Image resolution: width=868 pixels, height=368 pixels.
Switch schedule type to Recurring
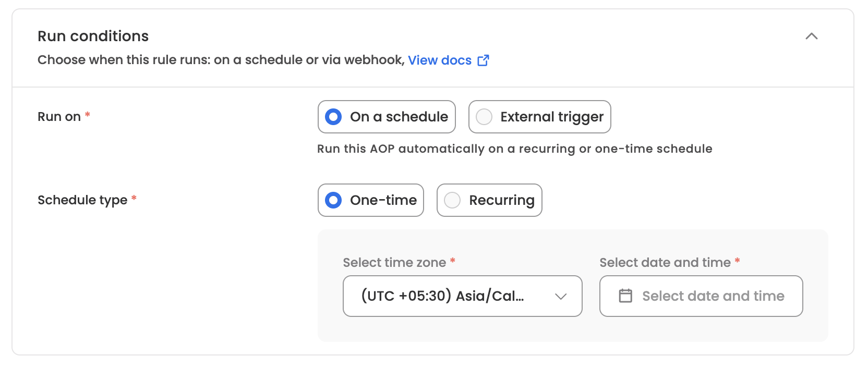(489, 200)
